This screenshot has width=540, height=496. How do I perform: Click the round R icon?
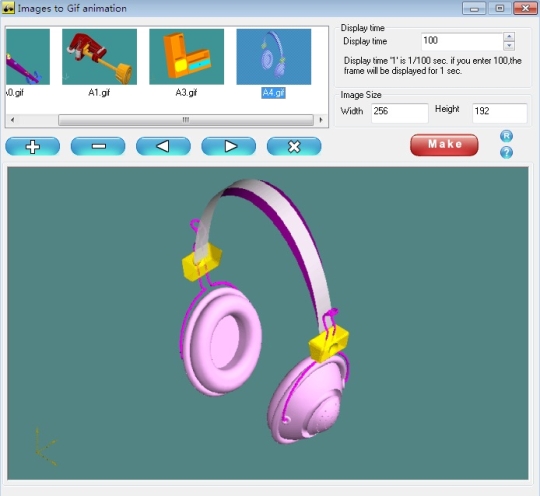point(506,136)
